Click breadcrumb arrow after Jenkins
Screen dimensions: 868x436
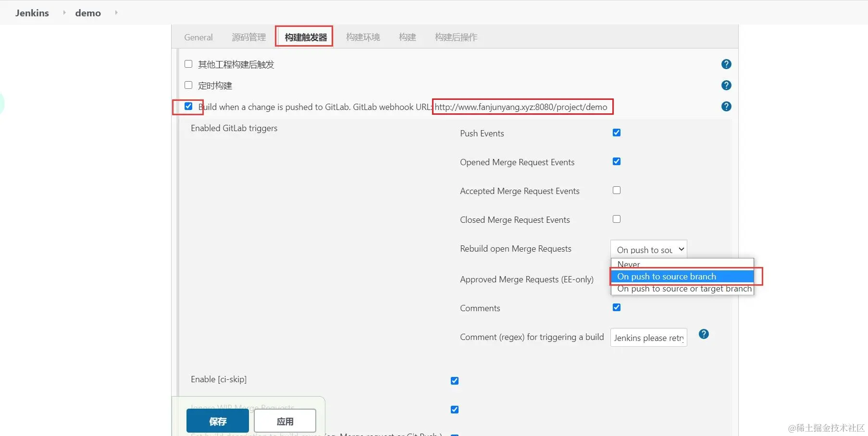64,13
